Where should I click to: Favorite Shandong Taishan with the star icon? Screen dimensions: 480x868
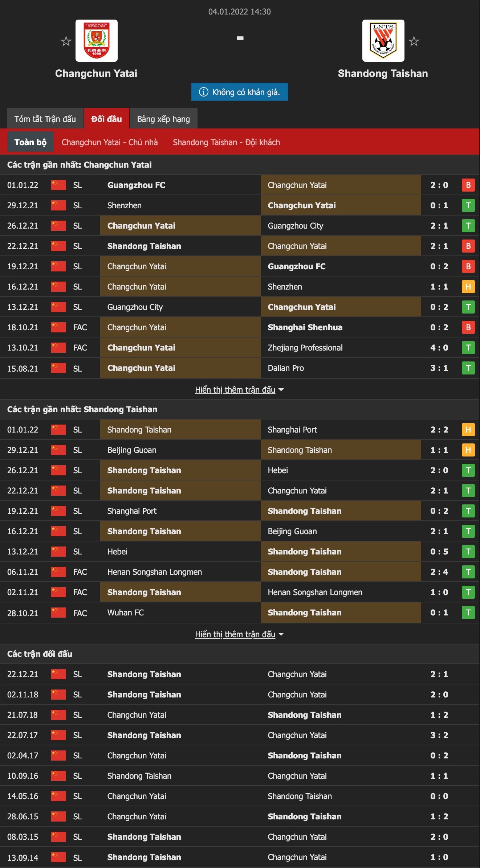[x=414, y=41]
